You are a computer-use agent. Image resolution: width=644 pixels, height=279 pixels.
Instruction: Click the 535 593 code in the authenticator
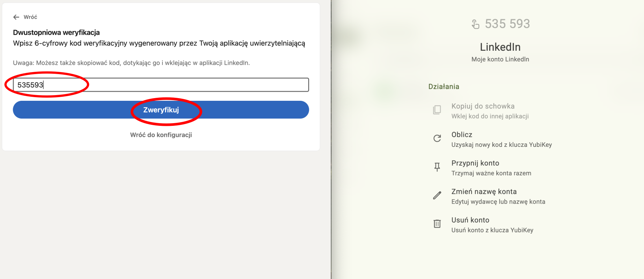pyautogui.click(x=507, y=24)
